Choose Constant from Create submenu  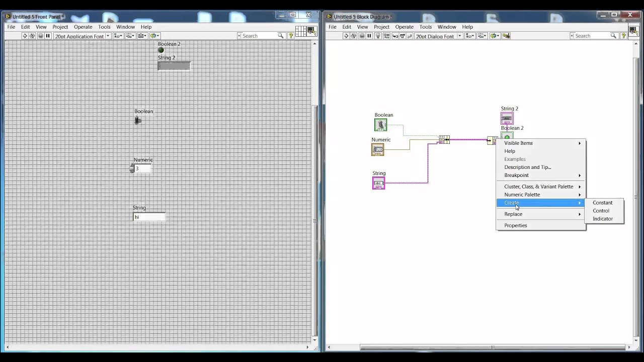click(x=604, y=203)
